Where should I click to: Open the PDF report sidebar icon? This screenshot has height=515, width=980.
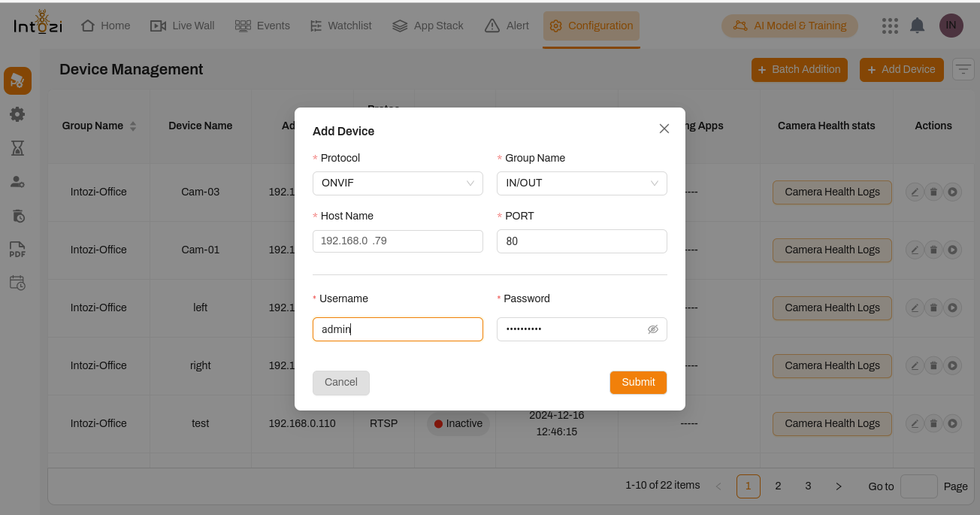coord(17,250)
